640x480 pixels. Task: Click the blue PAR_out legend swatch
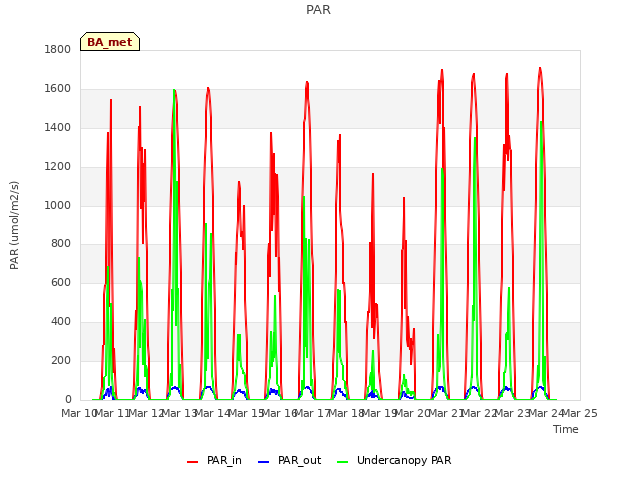point(264,462)
